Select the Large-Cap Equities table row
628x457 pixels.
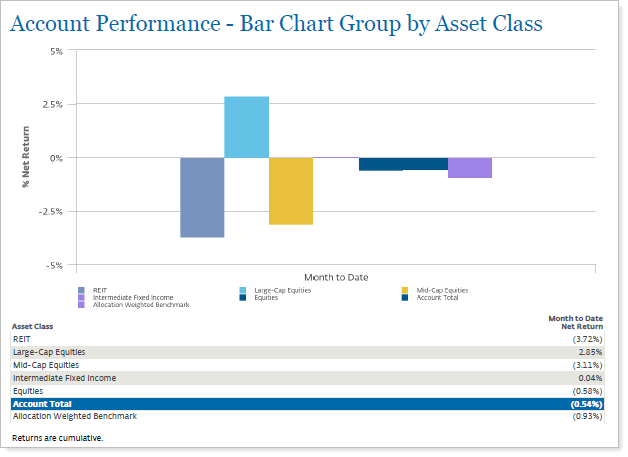306,353
